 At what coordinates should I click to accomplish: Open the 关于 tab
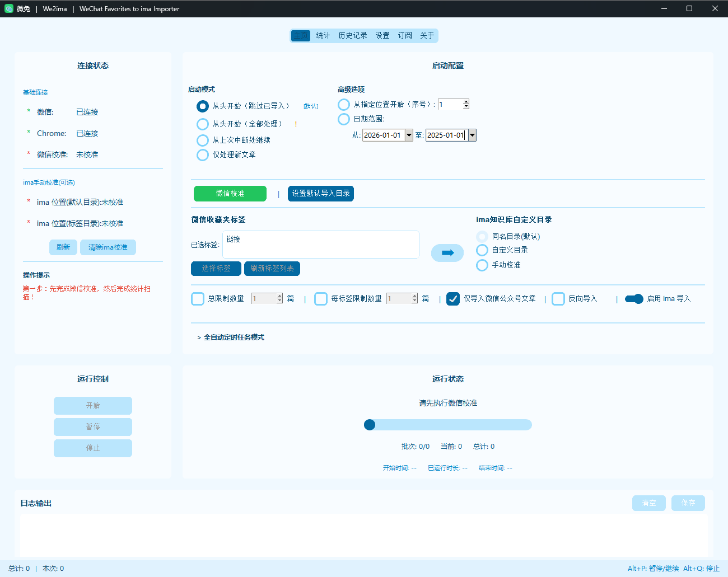tap(427, 36)
